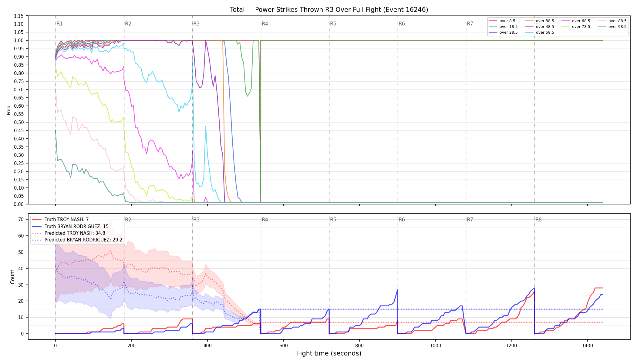Click the R2 round label in probability chart
Screen dimensions: 637x364
point(128,24)
